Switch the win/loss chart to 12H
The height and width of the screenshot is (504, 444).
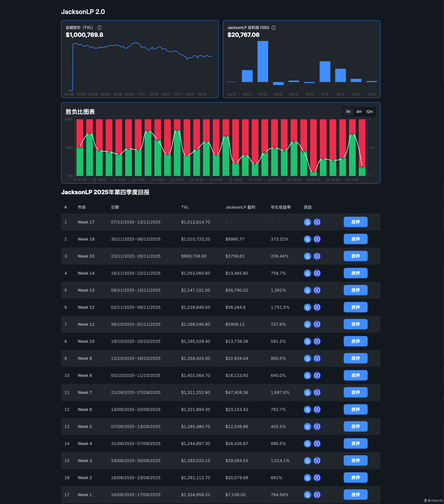369,112
